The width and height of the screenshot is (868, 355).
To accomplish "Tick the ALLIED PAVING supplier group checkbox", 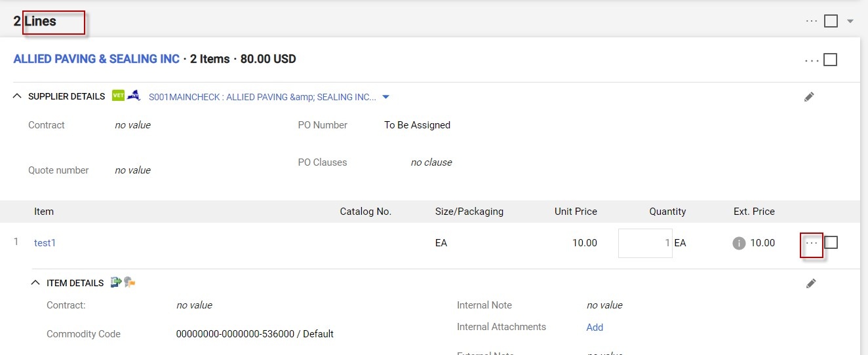I will 831,60.
